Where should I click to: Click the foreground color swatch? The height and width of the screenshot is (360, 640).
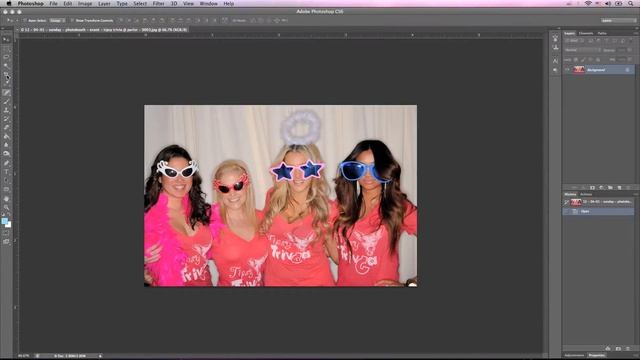(4, 221)
